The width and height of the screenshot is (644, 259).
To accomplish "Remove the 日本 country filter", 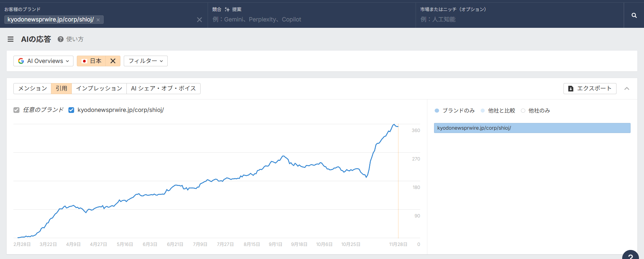I will click(x=113, y=61).
